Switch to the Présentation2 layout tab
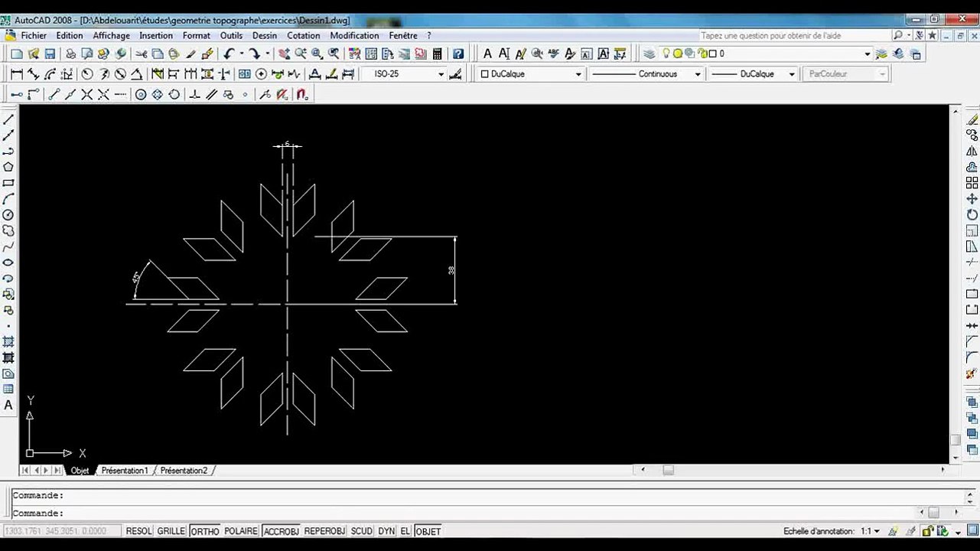 tap(184, 471)
